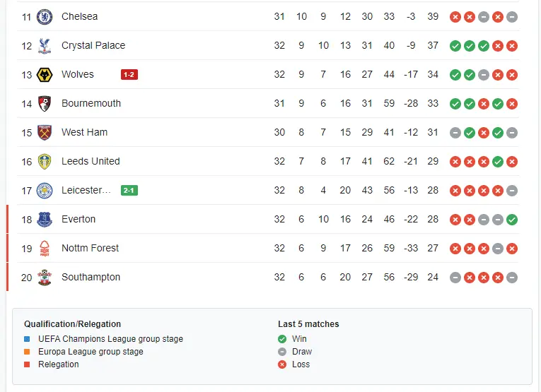Image resolution: width=541 pixels, height=392 pixels.
Task: Open the Leicester team name link
Action: (x=86, y=190)
